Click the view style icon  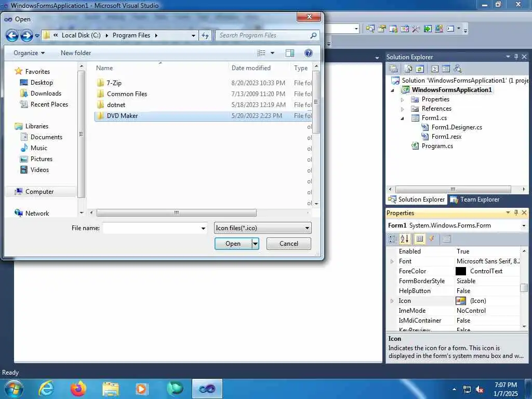click(261, 53)
